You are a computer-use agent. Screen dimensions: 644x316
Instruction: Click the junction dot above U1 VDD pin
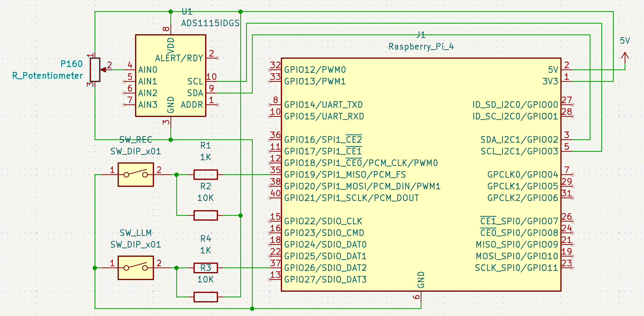(171, 11)
